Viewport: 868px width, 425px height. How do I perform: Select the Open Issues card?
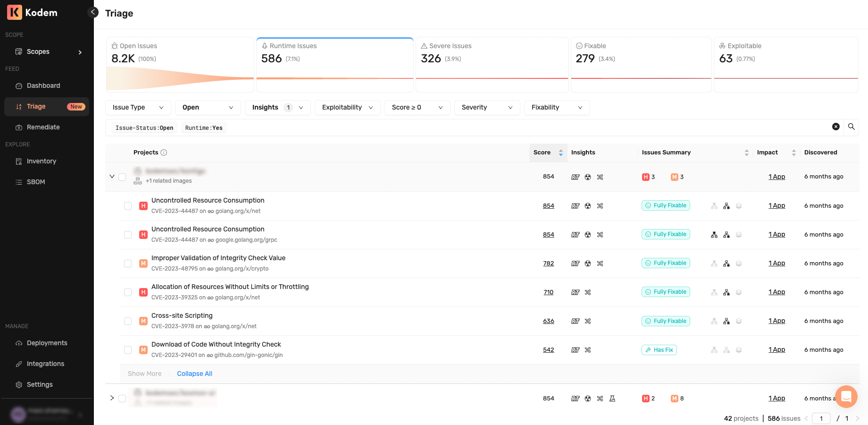tap(180, 65)
